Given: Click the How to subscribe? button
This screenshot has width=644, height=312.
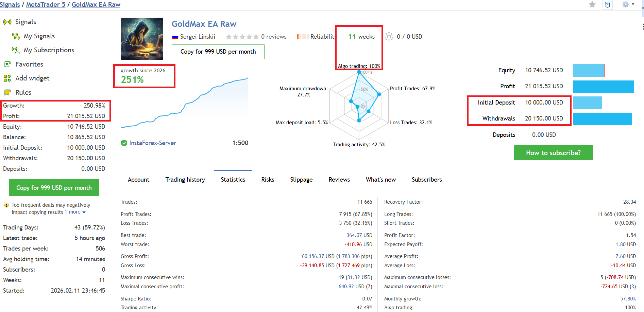Looking at the screenshot, I should tap(553, 153).
